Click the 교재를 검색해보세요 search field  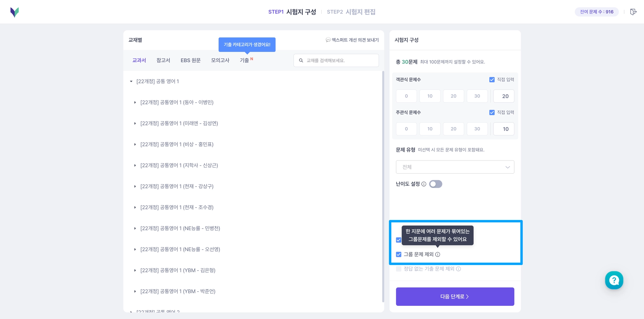tap(336, 60)
